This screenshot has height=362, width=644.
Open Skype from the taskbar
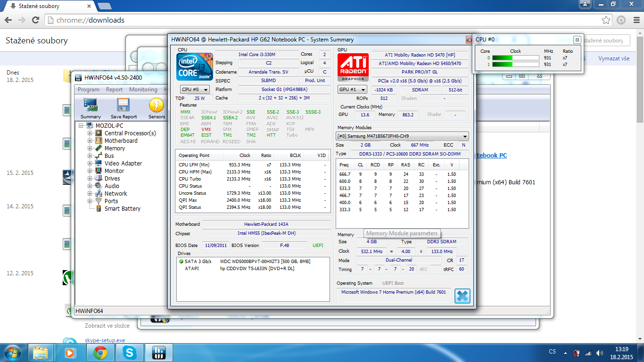pyautogui.click(x=129, y=353)
